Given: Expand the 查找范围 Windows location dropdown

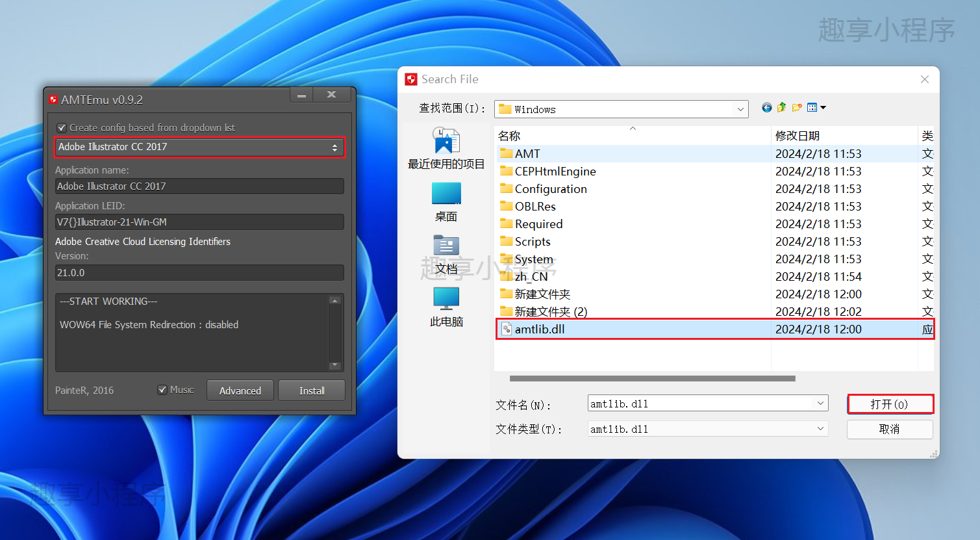Looking at the screenshot, I should coord(740,109).
